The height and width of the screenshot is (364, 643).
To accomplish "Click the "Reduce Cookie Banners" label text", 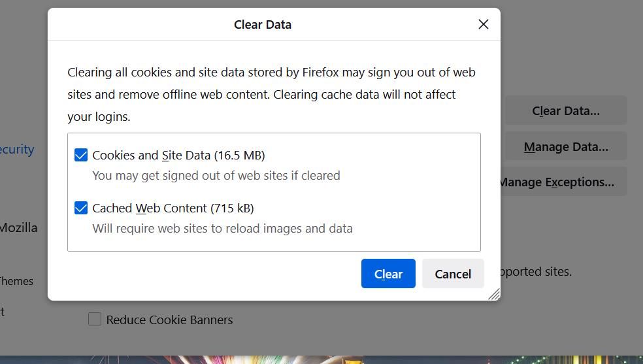I will coord(169,320).
